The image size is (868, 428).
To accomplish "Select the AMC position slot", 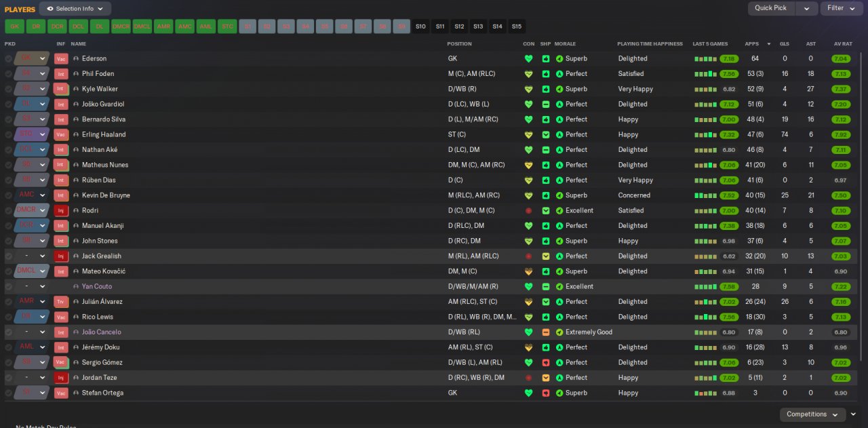I will pyautogui.click(x=184, y=26).
